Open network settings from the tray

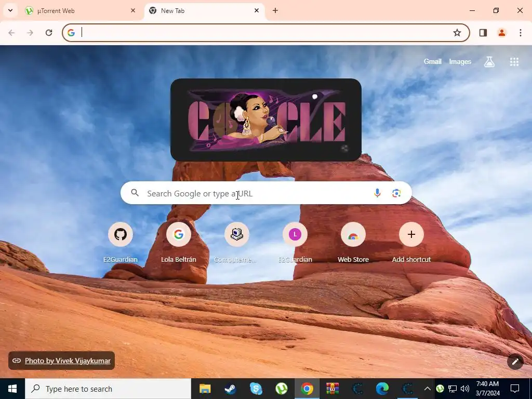(453, 389)
